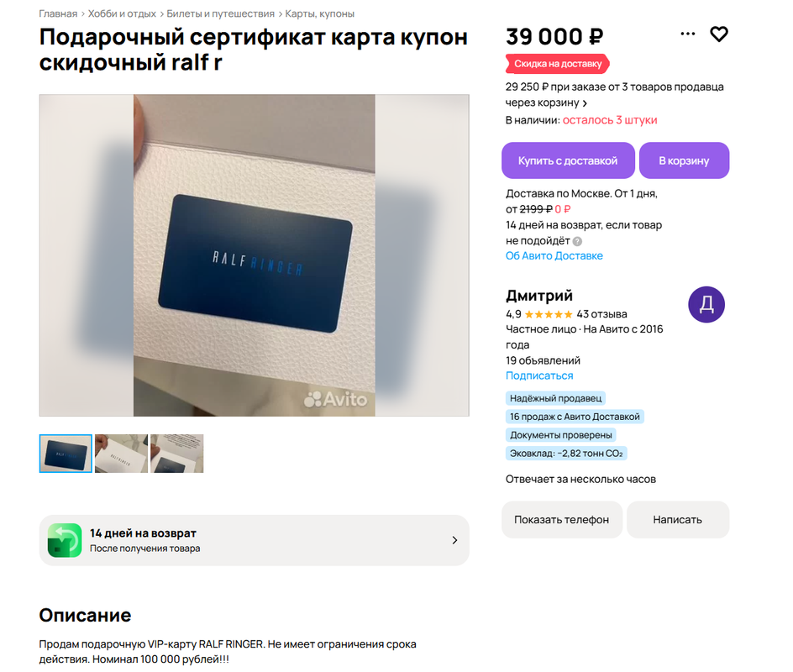Expand the cart discount offer arrow
The width and height of the screenshot is (793, 672).
[x=585, y=103]
